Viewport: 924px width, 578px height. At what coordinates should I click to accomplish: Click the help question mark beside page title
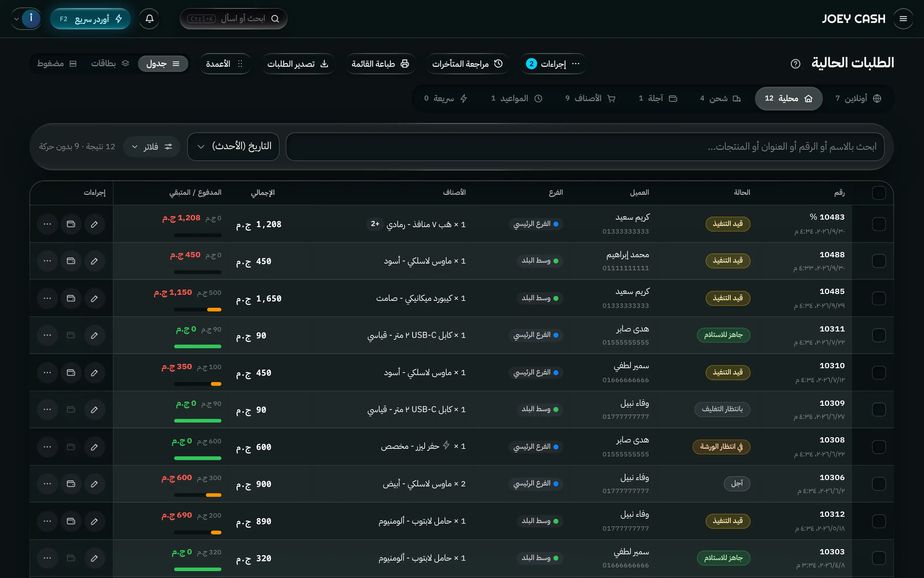[x=795, y=64]
